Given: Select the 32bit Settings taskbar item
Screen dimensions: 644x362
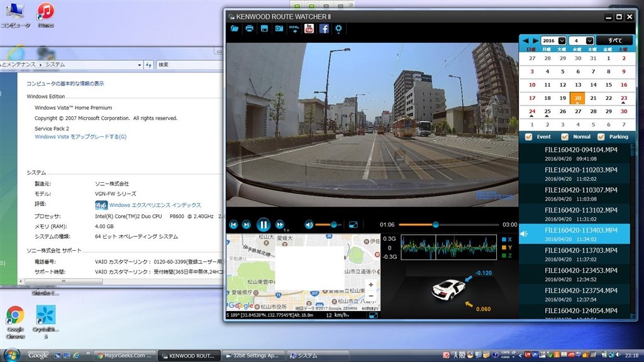Looking at the screenshot, I should [x=255, y=356].
